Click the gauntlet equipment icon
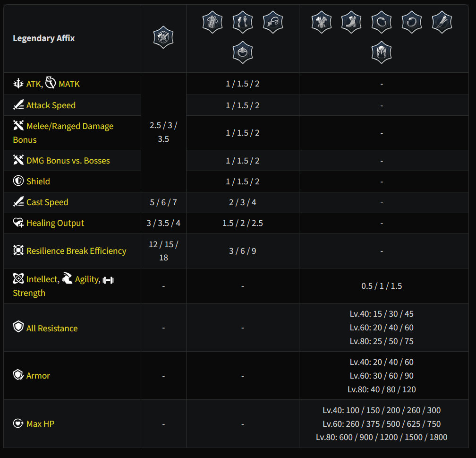This screenshot has width=476, height=458. (x=442, y=22)
